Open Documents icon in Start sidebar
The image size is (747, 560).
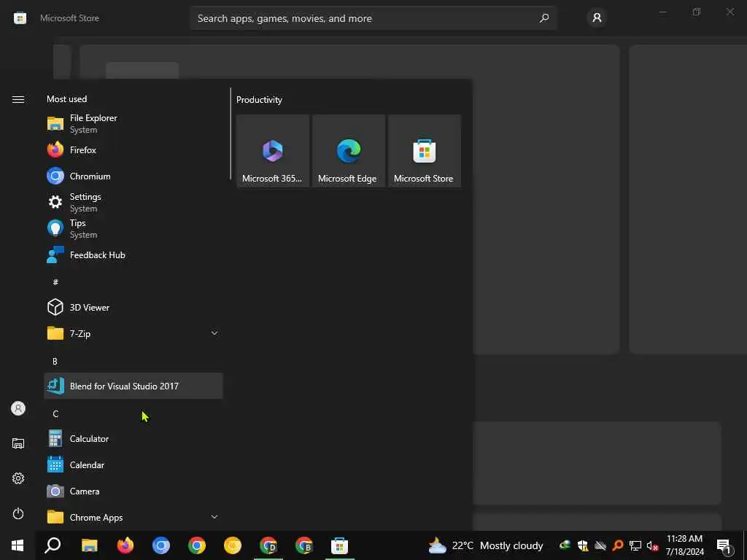pos(18,443)
